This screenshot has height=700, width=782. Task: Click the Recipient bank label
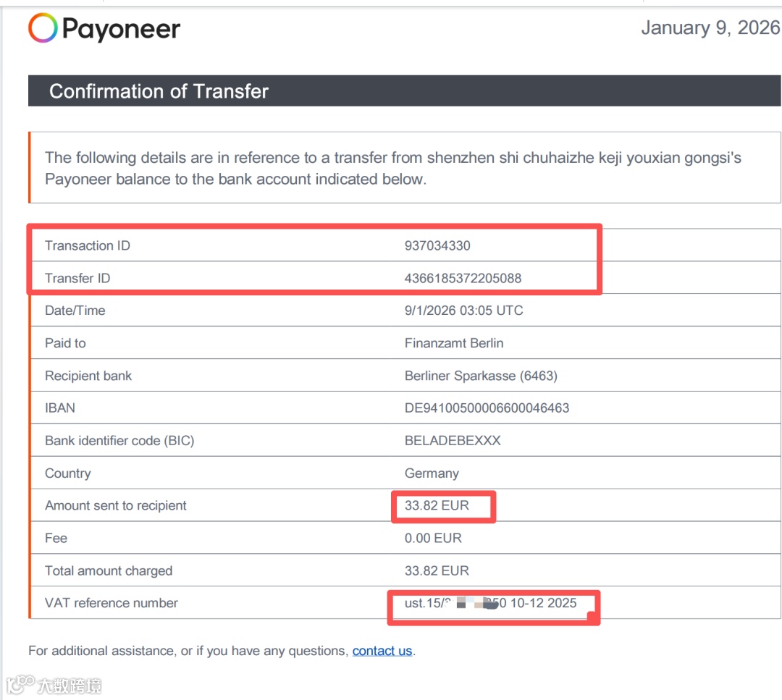[88, 376]
